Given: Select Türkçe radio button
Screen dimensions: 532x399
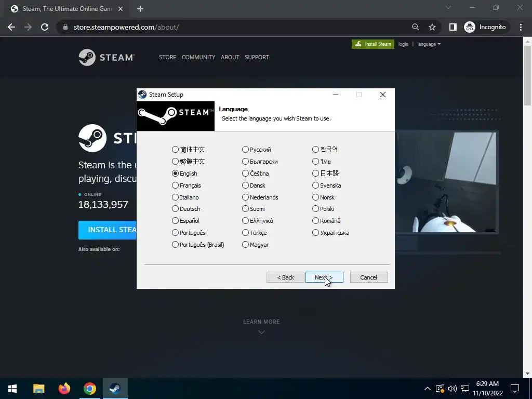Looking at the screenshot, I should [245, 232].
